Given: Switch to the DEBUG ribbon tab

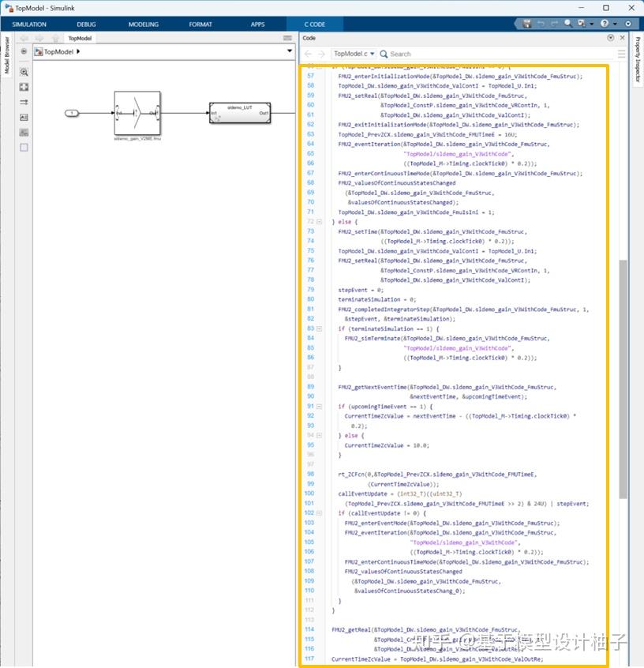Looking at the screenshot, I should tap(87, 24).
